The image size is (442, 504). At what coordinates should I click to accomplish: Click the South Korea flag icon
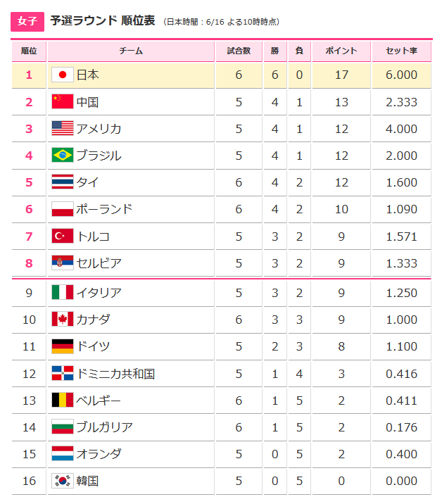63,481
